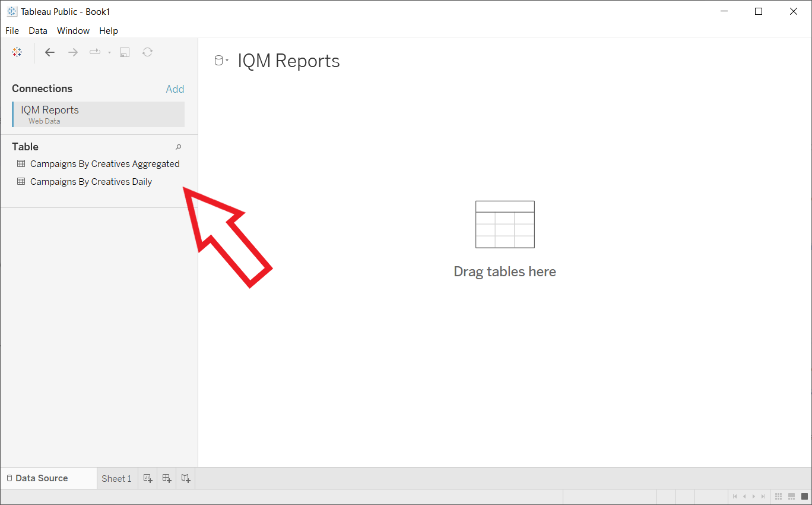Click the refresh data source icon

tap(148, 52)
